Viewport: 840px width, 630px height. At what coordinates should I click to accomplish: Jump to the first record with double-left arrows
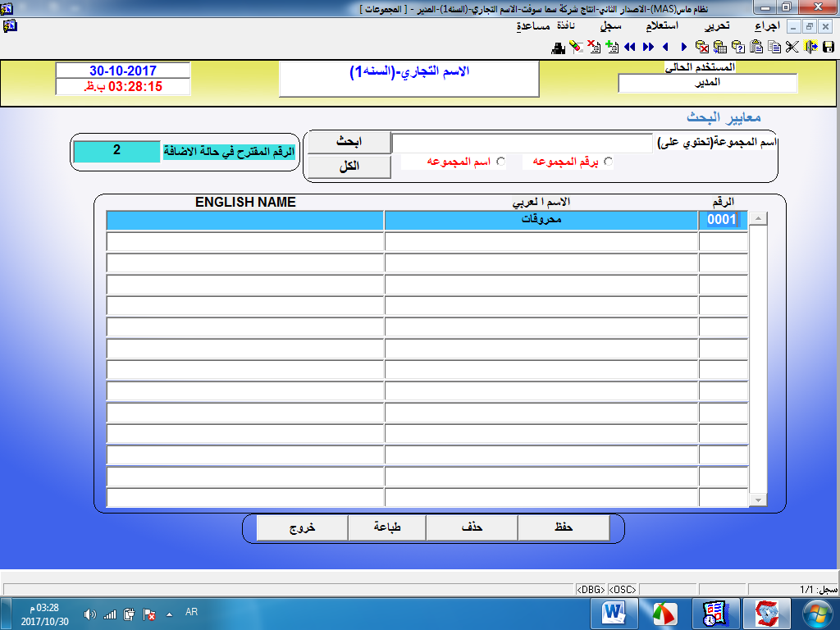pos(630,47)
